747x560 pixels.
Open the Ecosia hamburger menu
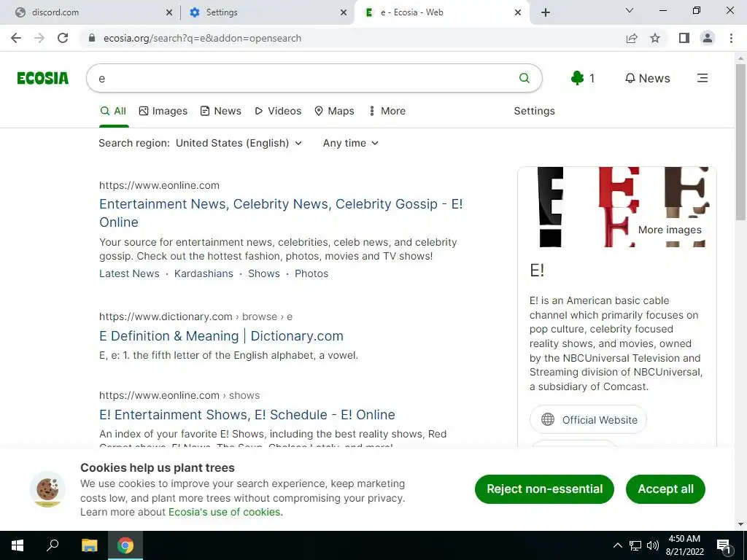click(x=703, y=78)
